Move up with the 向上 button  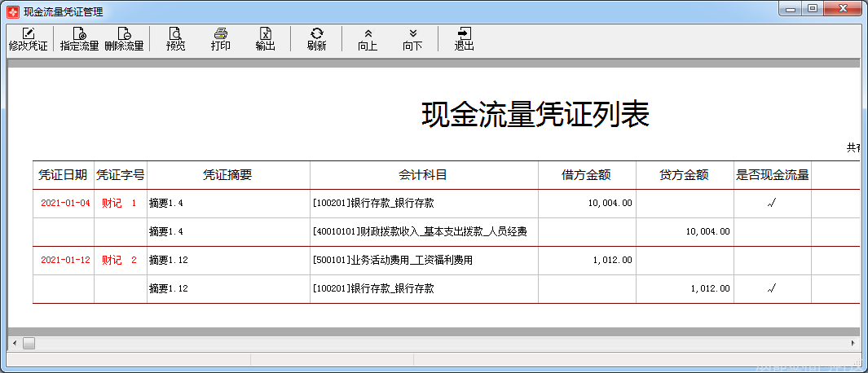click(x=368, y=38)
